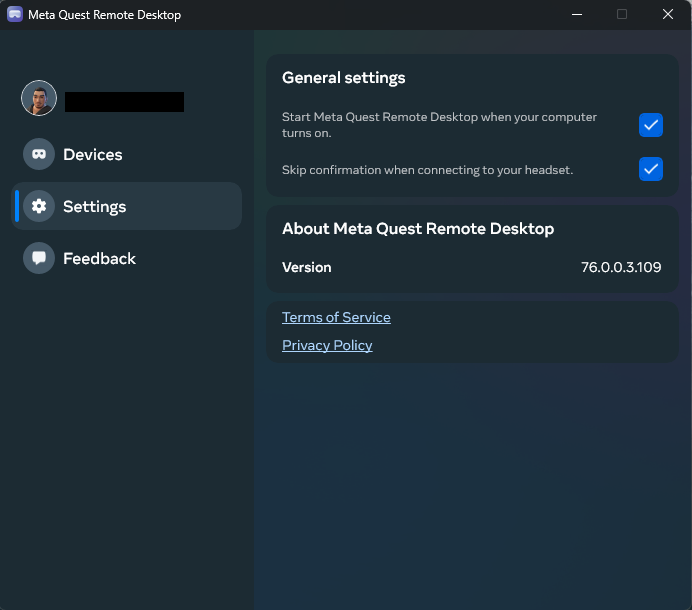This screenshot has width=692, height=610.
Task: Click the Feedback speech bubble icon
Action: (x=39, y=258)
